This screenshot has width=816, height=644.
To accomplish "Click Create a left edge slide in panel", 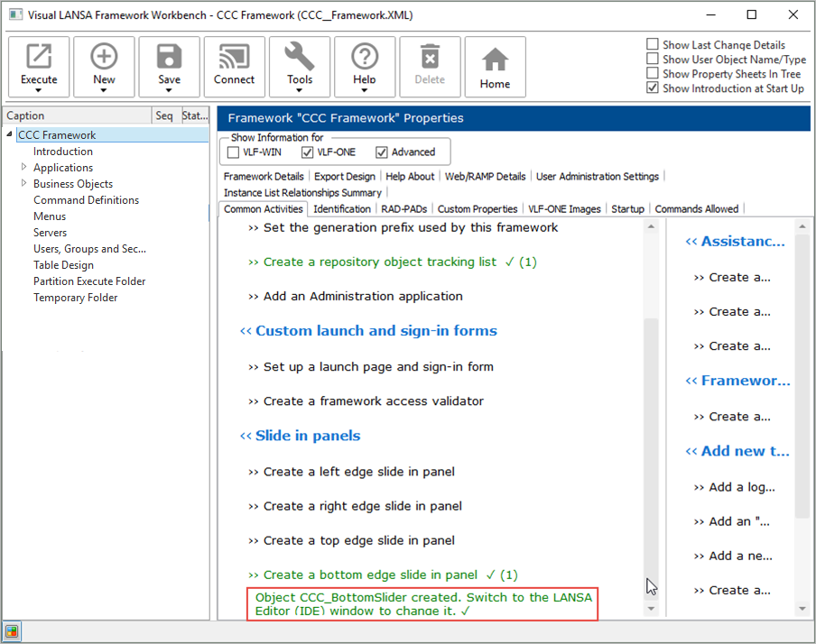I will click(x=358, y=472).
